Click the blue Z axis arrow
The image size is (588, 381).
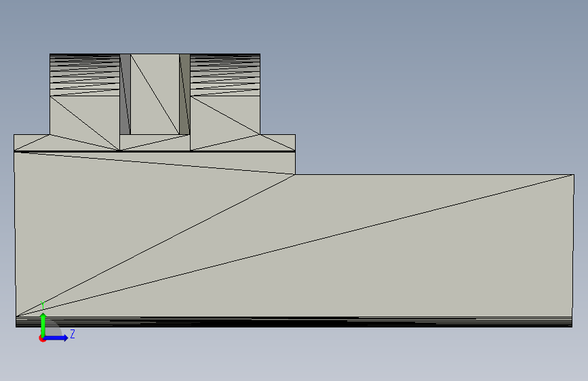[56, 338]
